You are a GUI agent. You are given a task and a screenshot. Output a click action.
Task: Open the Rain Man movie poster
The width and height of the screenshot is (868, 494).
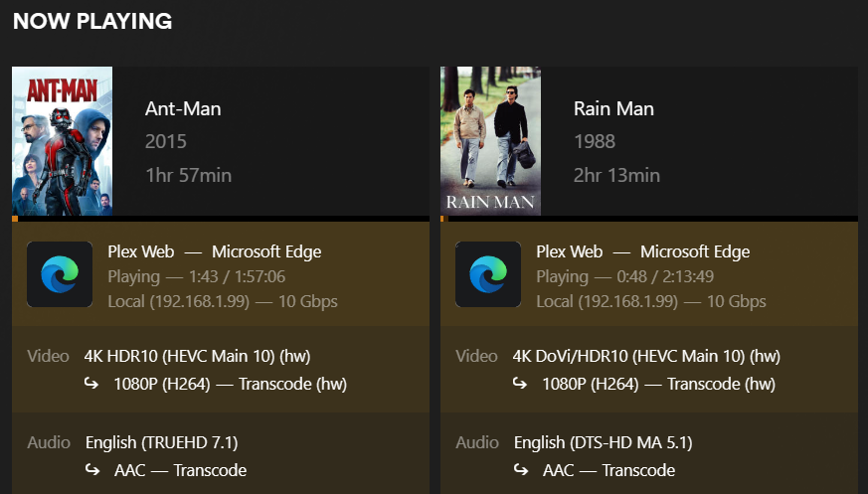coord(490,141)
